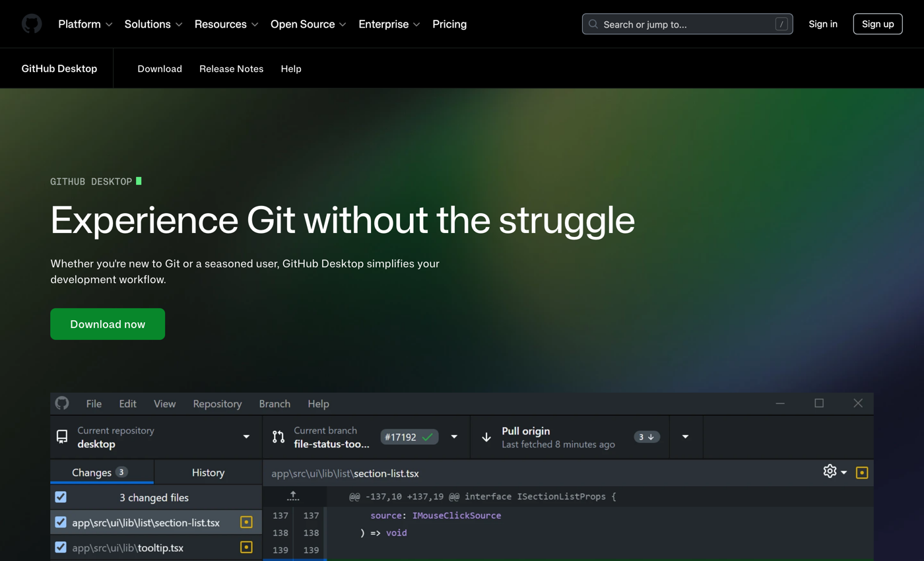The height and width of the screenshot is (561, 924).
Task: Open the Current branch dropdown arrow
Action: 454,437
